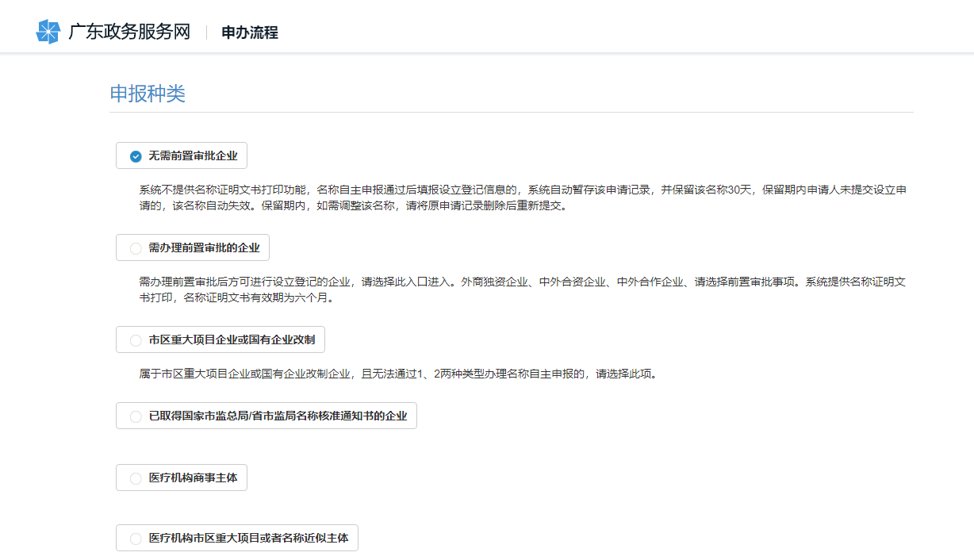Click the radio circle beside 医疗机构市区重大项目 option

[x=135, y=538]
